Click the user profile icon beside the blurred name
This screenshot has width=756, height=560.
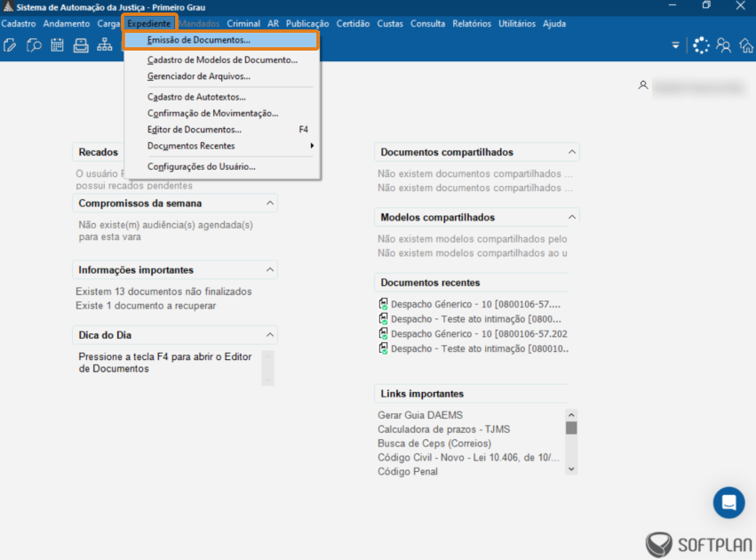point(642,85)
